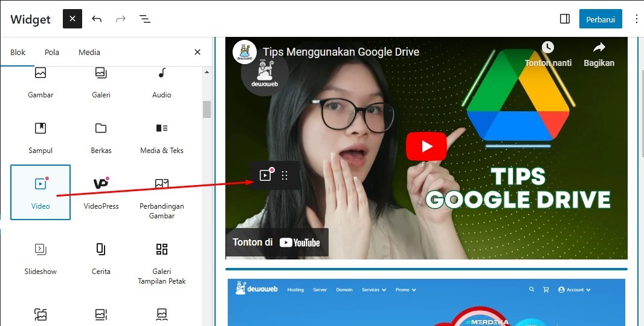The height and width of the screenshot is (326, 644).
Task: Click the Hosting menu in the dewaweb preview
Action: click(x=295, y=290)
